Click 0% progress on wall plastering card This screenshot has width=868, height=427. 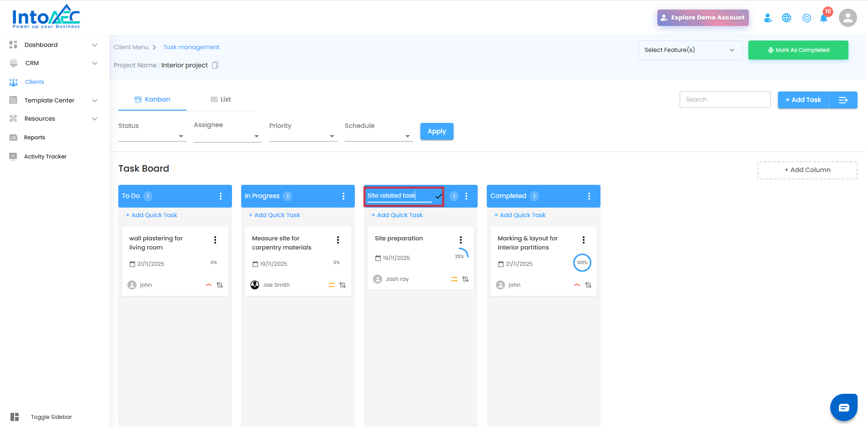[214, 263]
